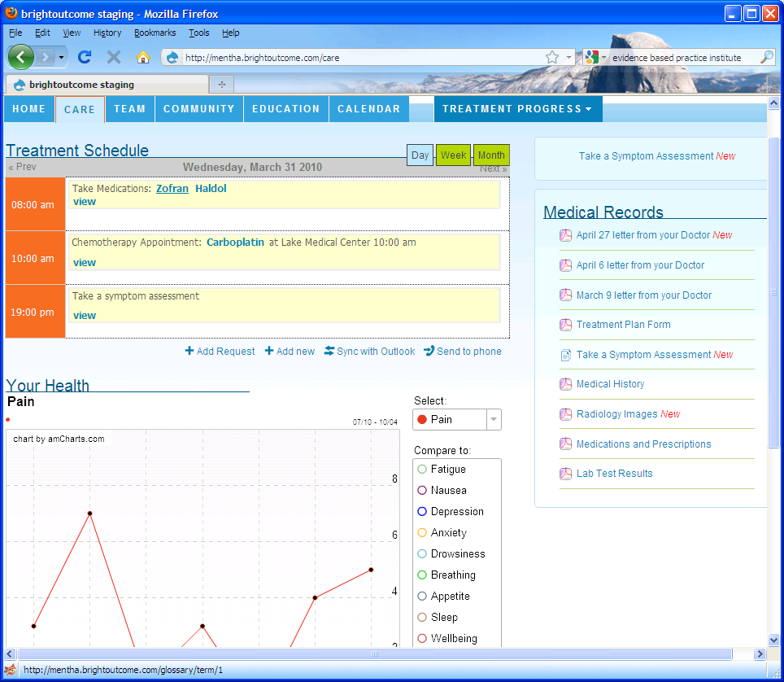Image resolution: width=784 pixels, height=682 pixels.
Task: Click plus icon of Add Request
Action: [x=189, y=351]
